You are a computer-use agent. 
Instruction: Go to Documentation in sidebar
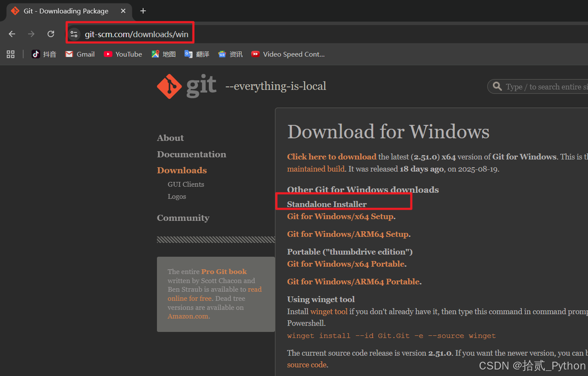coord(192,154)
